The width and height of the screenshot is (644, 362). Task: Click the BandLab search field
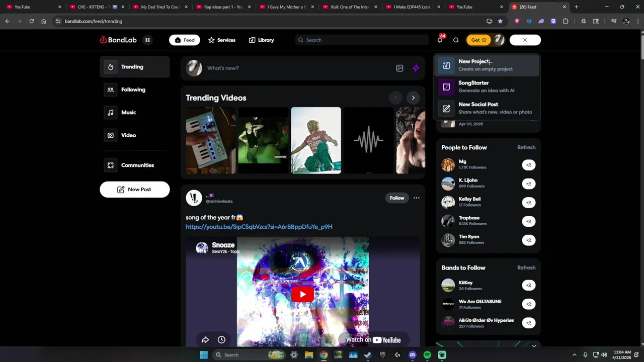pyautogui.click(x=362, y=40)
